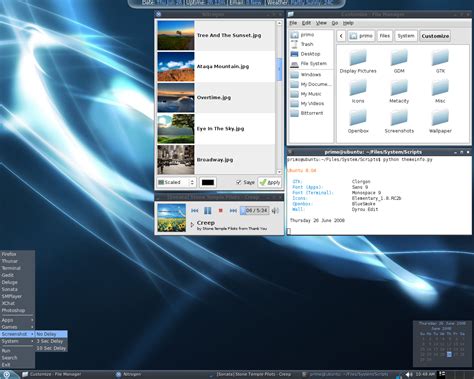Open the GDM folder

(399, 62)
